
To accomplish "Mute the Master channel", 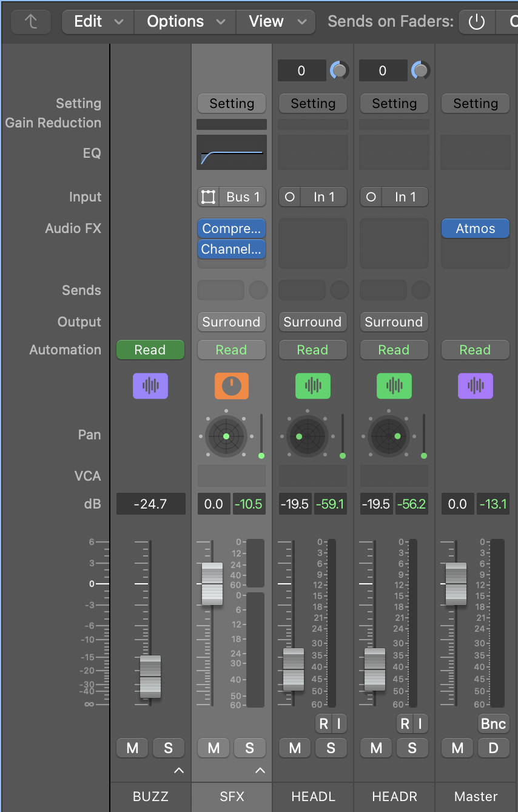I will [x=457, y=748].
